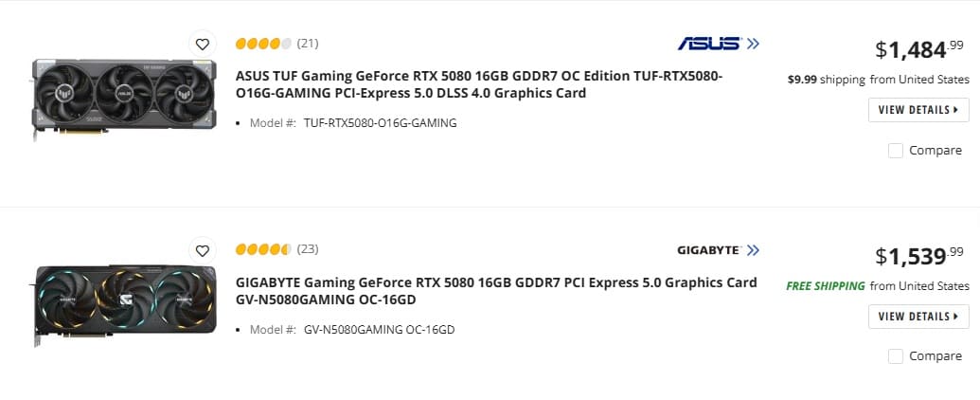Click the double chevron beside GIGABYTE logo
Screen dimensions: 980x400
click(x=753, y=250)
